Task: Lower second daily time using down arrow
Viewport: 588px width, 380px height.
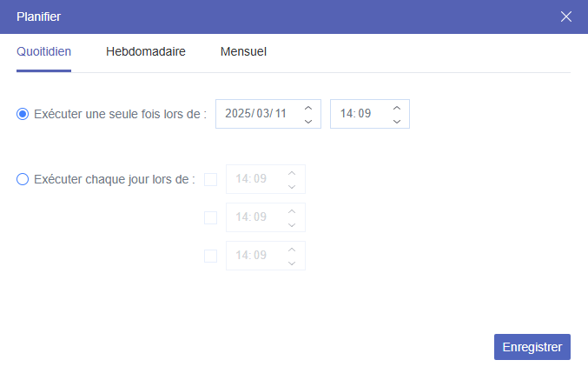Action: click(292, 224)
